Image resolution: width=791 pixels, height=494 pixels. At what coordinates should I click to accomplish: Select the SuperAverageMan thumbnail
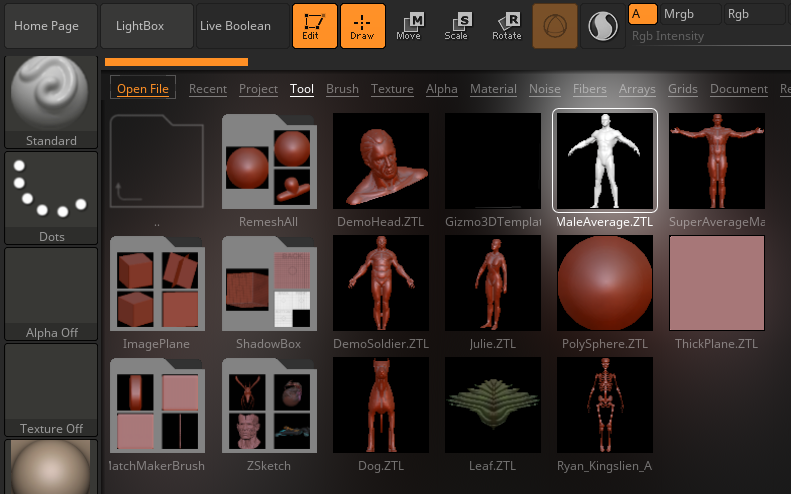tap(717, 161)
